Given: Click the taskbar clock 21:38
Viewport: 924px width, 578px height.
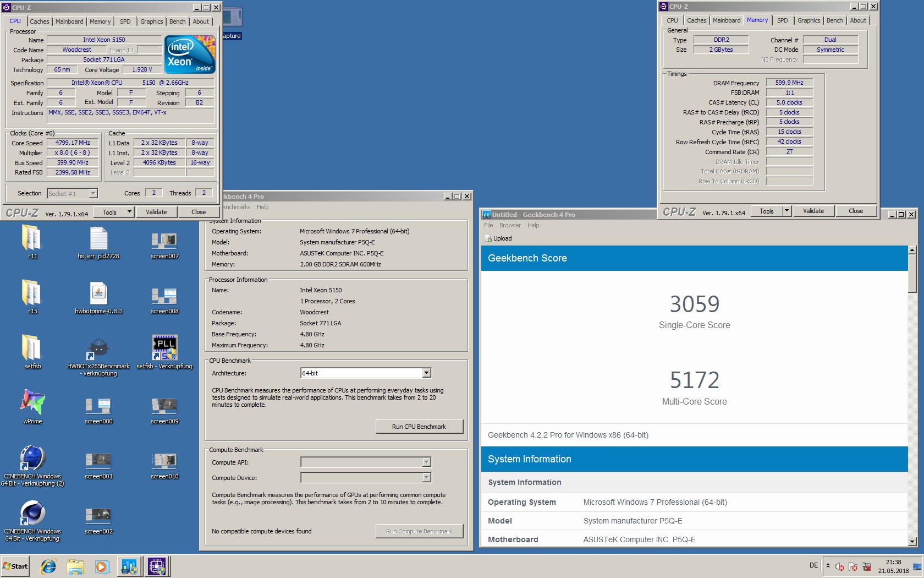Looking at the screenshot, I should tap(893, 562).
